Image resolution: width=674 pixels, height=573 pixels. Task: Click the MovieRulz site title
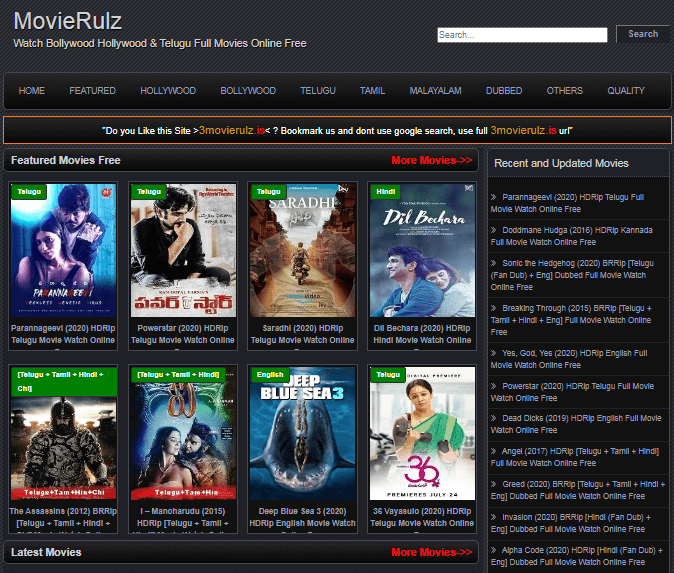click(x=67, y=21)
